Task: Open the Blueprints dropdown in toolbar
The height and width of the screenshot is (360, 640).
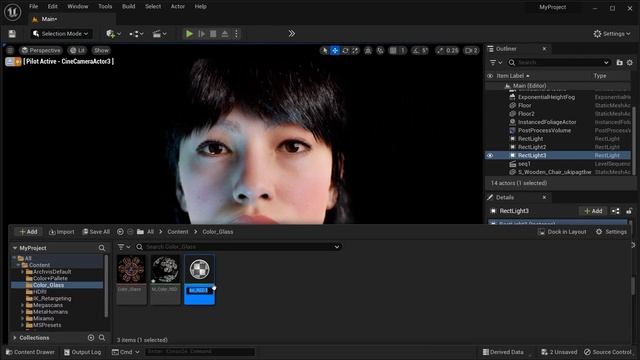Action: click(136, 34)
